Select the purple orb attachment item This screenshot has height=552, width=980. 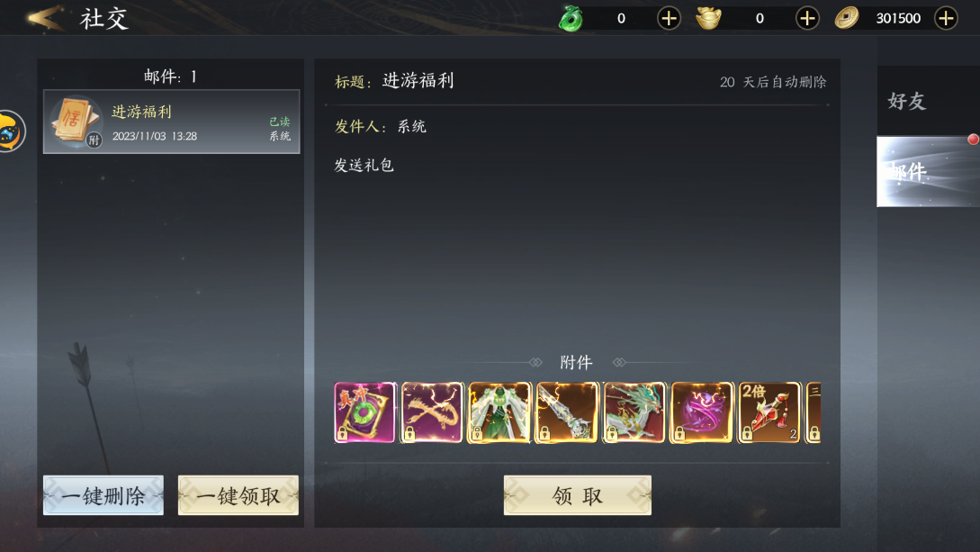point(702,412)
